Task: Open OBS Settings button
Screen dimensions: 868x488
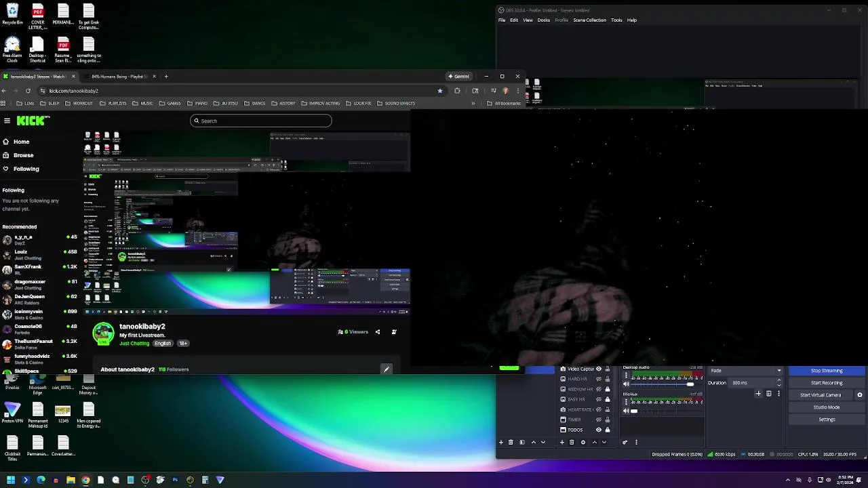Action: (827, 420)
